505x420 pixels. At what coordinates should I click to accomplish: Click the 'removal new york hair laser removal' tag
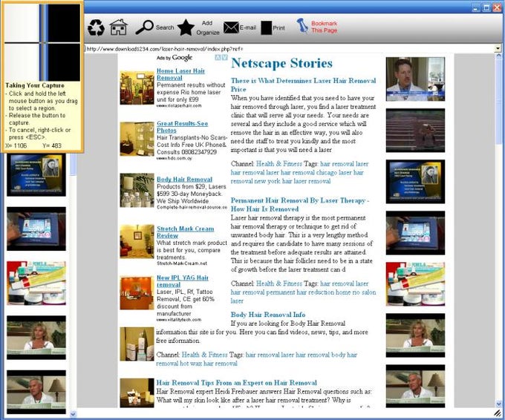(281, 181)
